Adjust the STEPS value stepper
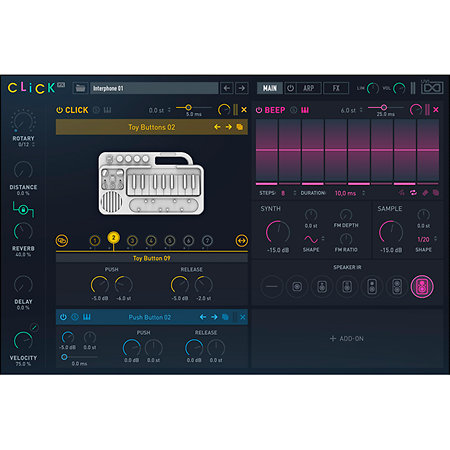The width and height of the screenshot is (450, 450). click(295, 193)
